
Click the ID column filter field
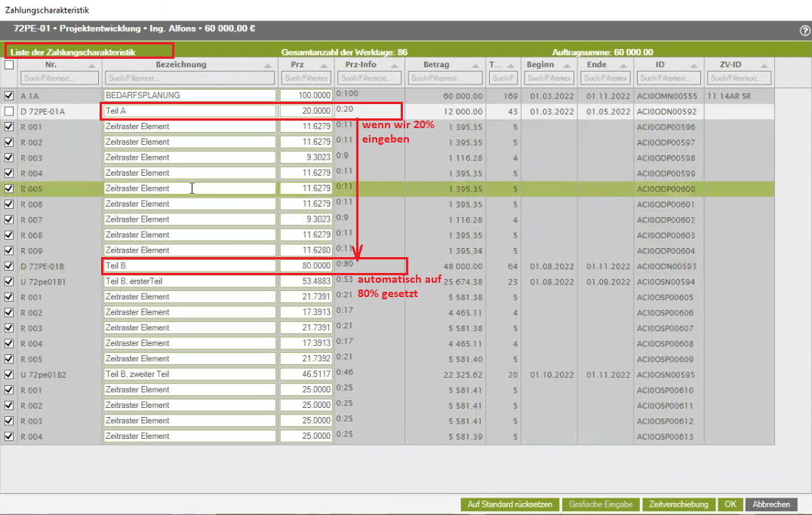click(669, 78)
